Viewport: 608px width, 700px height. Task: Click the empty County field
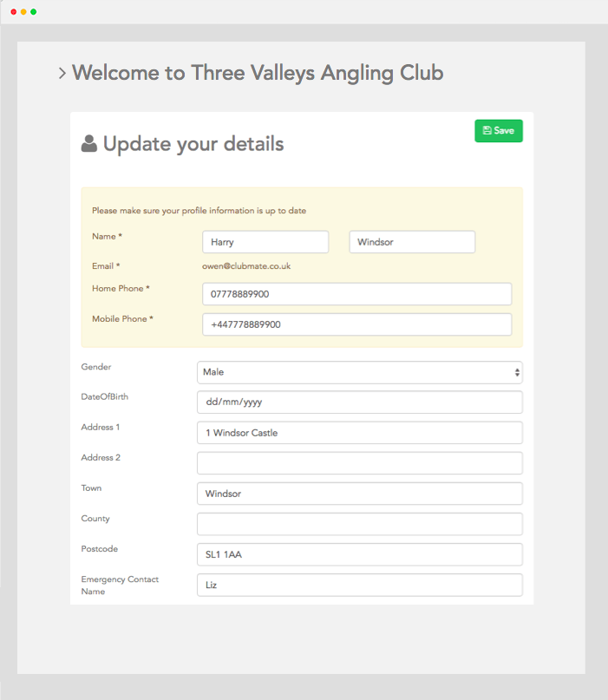pyautogui.click(x=359, y=524)
